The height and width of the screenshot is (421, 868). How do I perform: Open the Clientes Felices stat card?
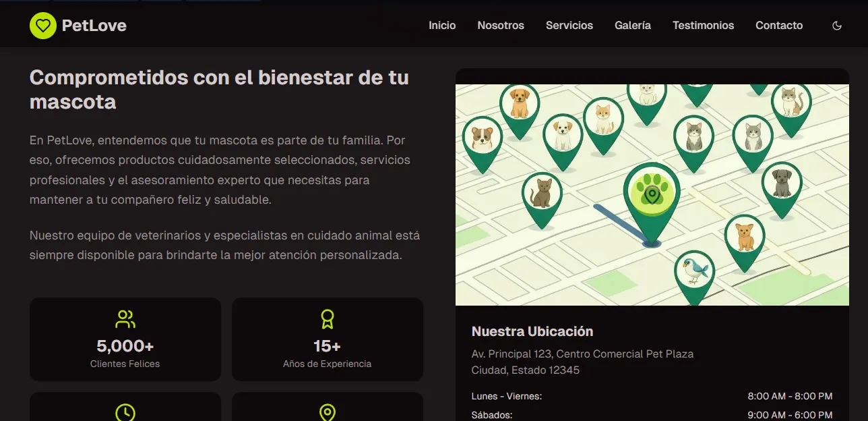[x=125, y=339]
